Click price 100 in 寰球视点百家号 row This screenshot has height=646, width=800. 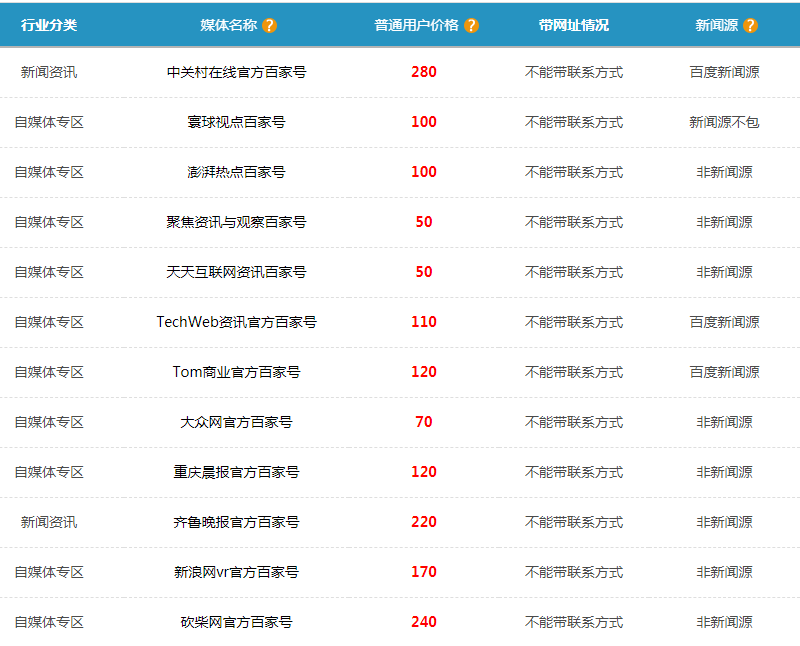pyautogui.click(x=424, y=122)
